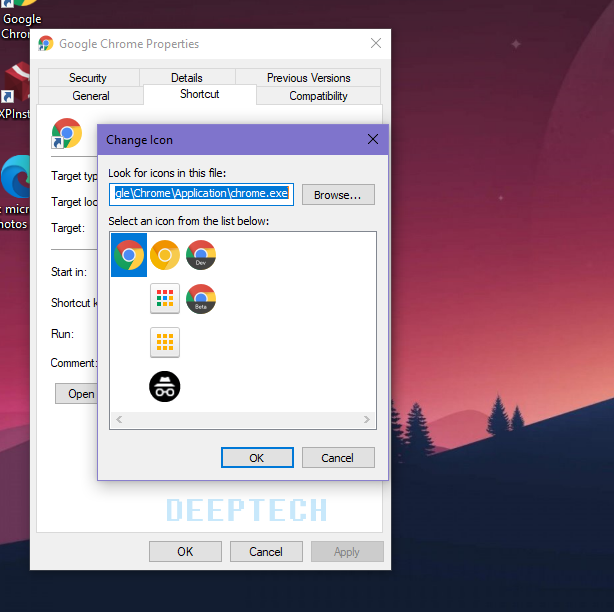Click the 'Start in:' label
The image size is (614, 612).
click(69, 272)
